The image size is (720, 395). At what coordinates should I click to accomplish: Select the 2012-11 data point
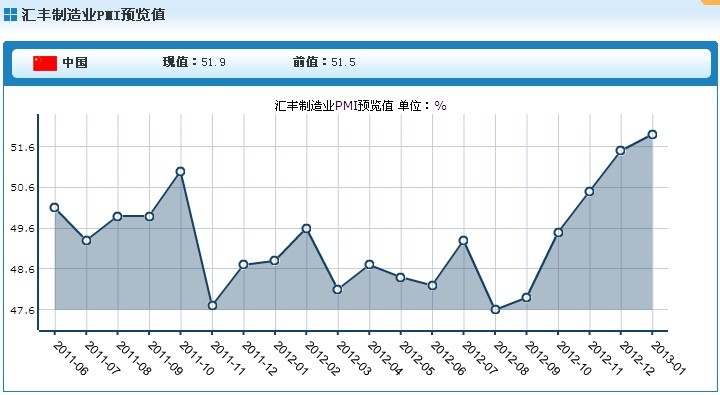pyautogui.click(x=589, y=192)
